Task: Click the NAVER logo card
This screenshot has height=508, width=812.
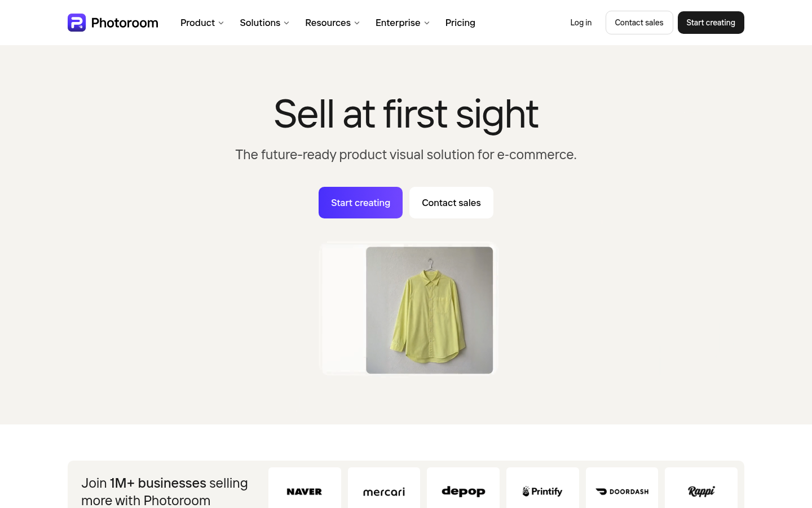Action: point(304,488)
